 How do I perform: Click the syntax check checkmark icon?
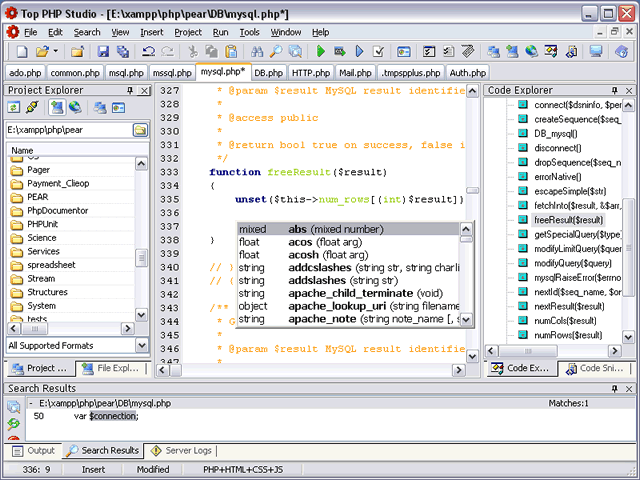(x=379, y=51)
